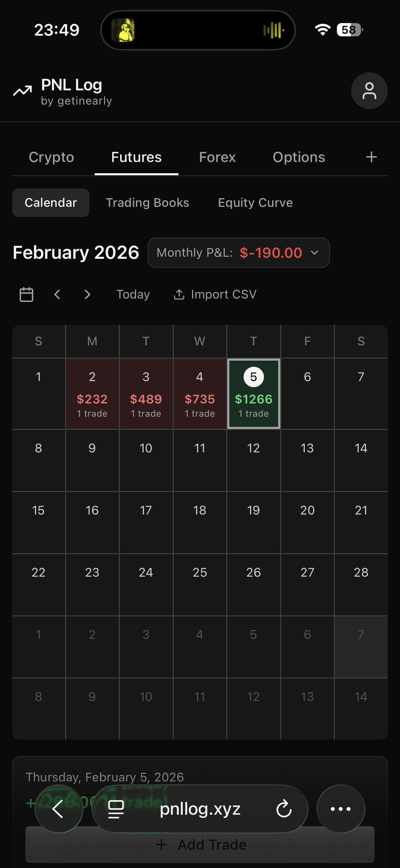Jump to Today in the calendar
The width and height of the screenshot is (400, 868).
pyautogui.click(x=133, y=294)
